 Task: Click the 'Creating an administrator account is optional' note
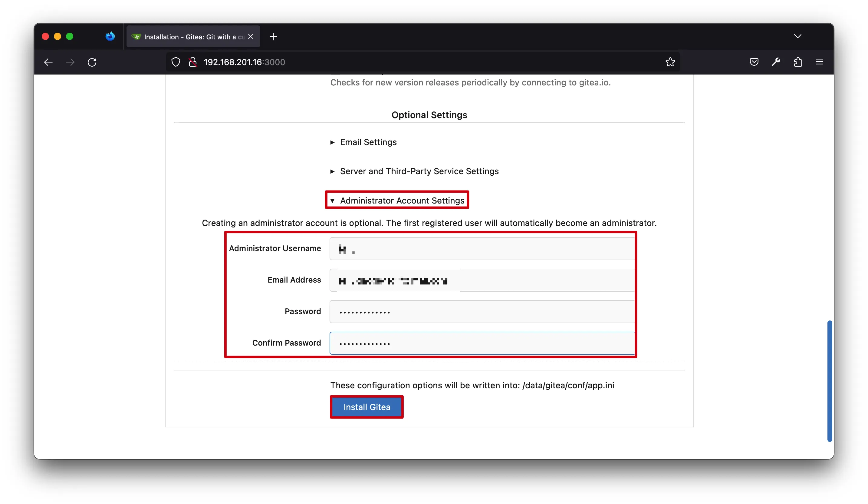pos(429,223)
